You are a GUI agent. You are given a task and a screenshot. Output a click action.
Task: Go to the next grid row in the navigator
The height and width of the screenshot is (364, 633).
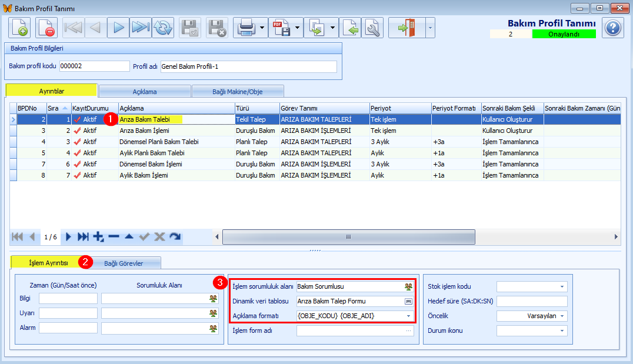(x=68, y=237)
